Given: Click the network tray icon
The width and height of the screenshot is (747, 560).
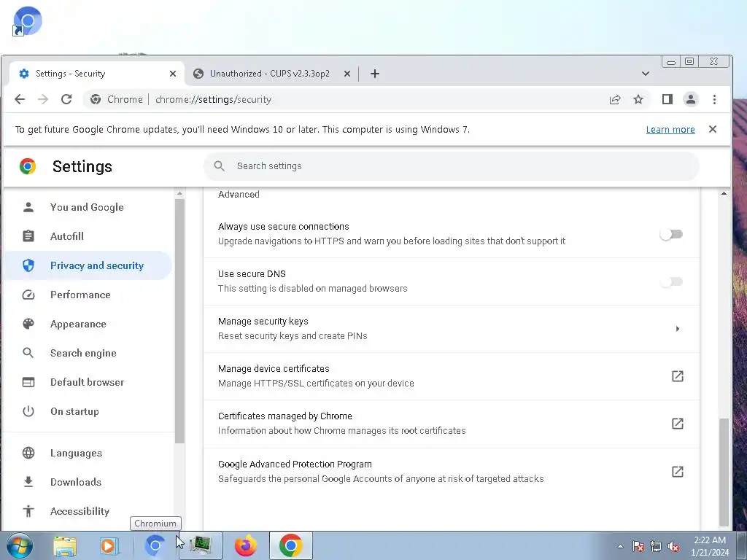Looking at the screenshot, I should click(656, 546).
